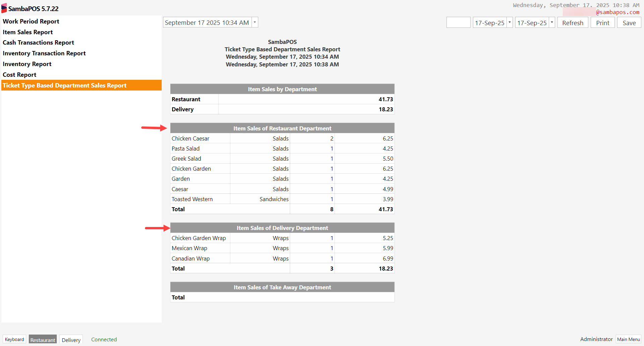
Task: Open the Cost Report
Action: click(x=19, y=75)
